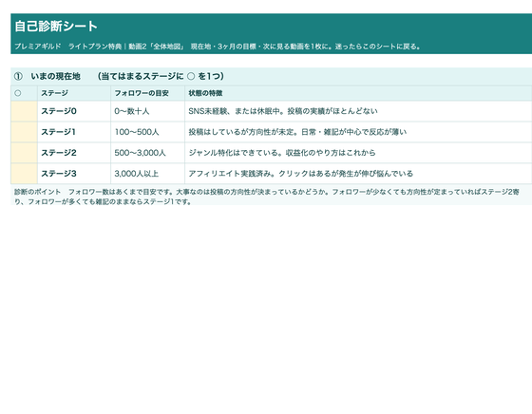Click the circle symbol in the table header
The height and width of the screenshot is (414, 532).
[x=18, y=93]
